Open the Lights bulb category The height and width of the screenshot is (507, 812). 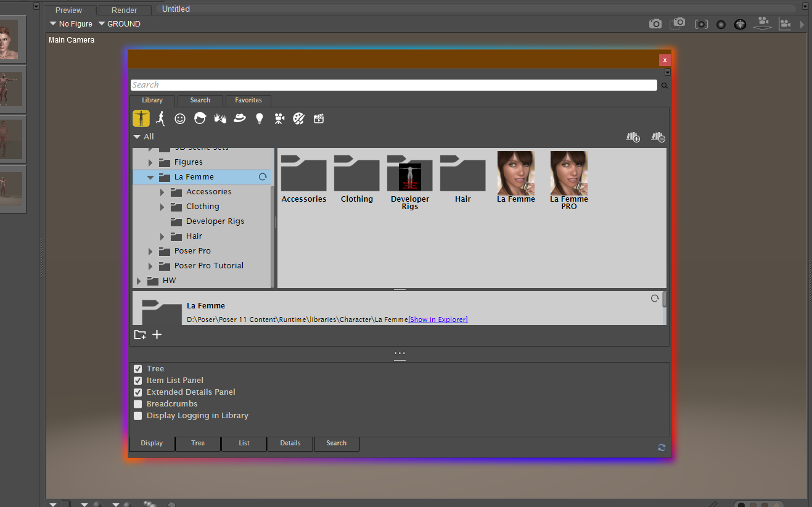click(260, 118)
